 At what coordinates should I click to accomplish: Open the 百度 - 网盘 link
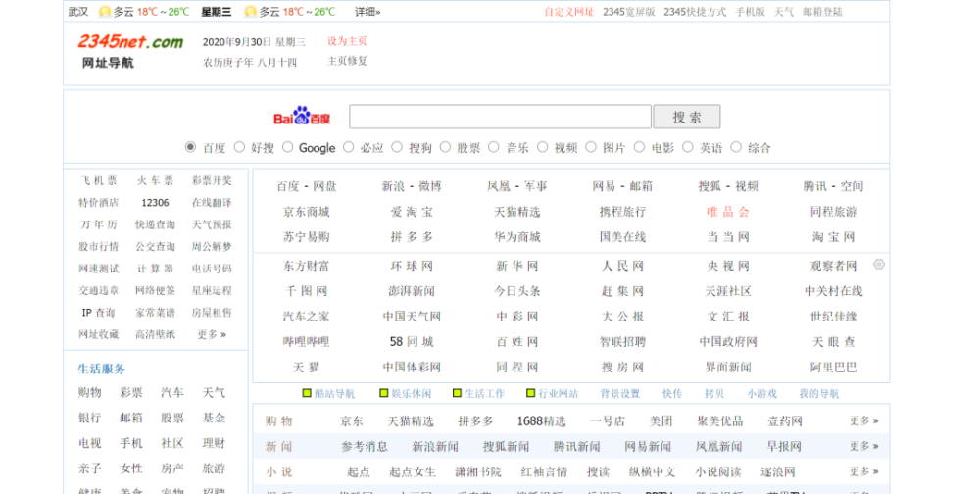click(x=306, y=186)
